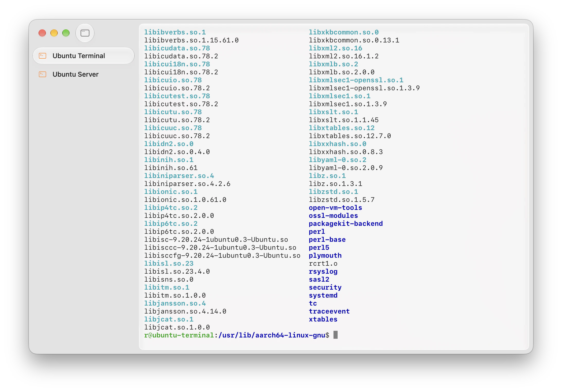Viewport: 562px width, 392px height.
Task: Close the window with red button
Action: pos(42,33)
